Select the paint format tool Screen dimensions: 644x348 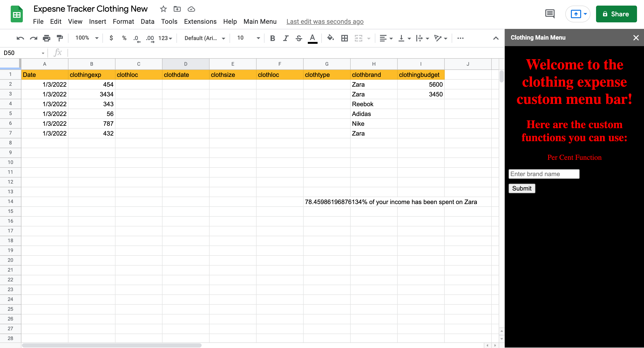pos(60,38)
